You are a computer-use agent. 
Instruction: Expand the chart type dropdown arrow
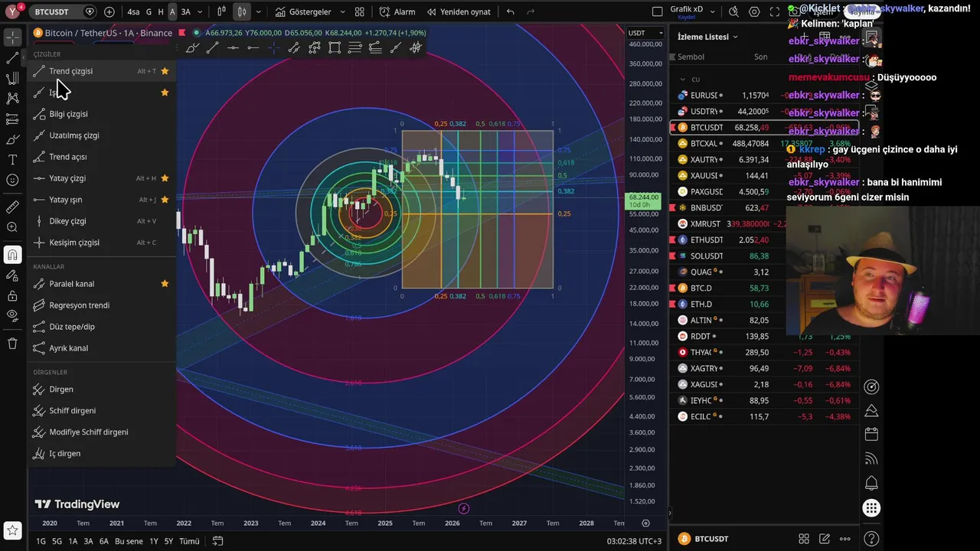(259, 11)
